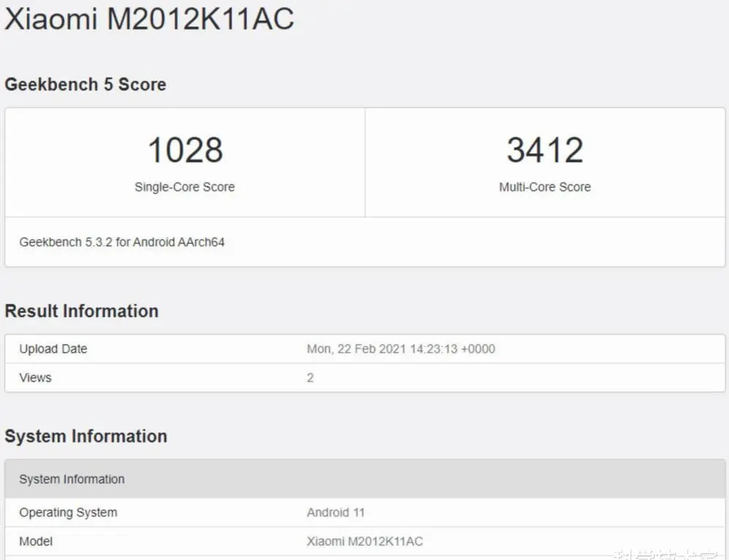Click the Views row label

pos(35,378)
